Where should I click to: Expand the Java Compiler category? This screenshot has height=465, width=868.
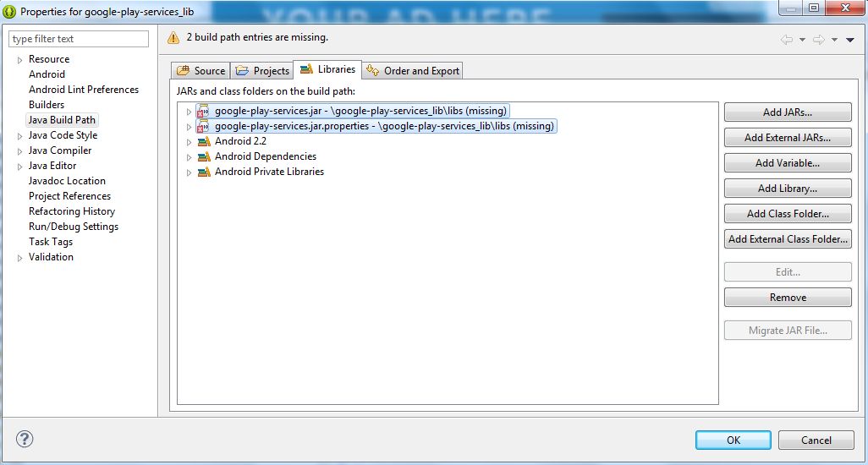[20, 151]
